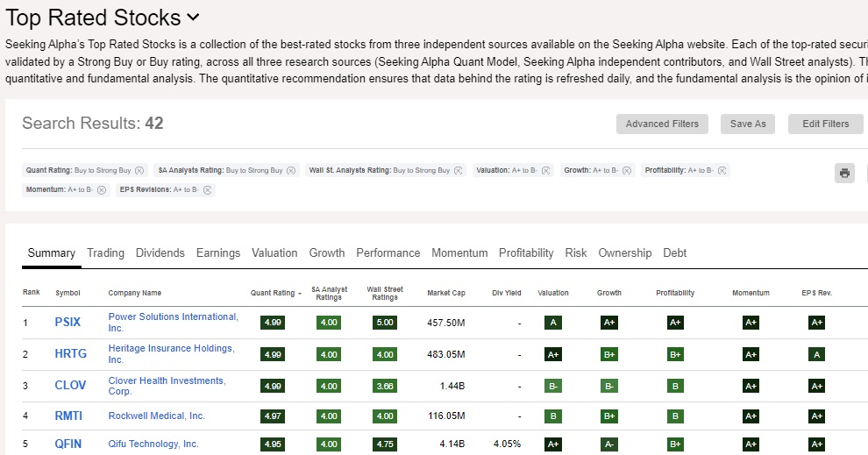Remove the Profitability filter chip
868x455 pixels.
pos(722,170)
